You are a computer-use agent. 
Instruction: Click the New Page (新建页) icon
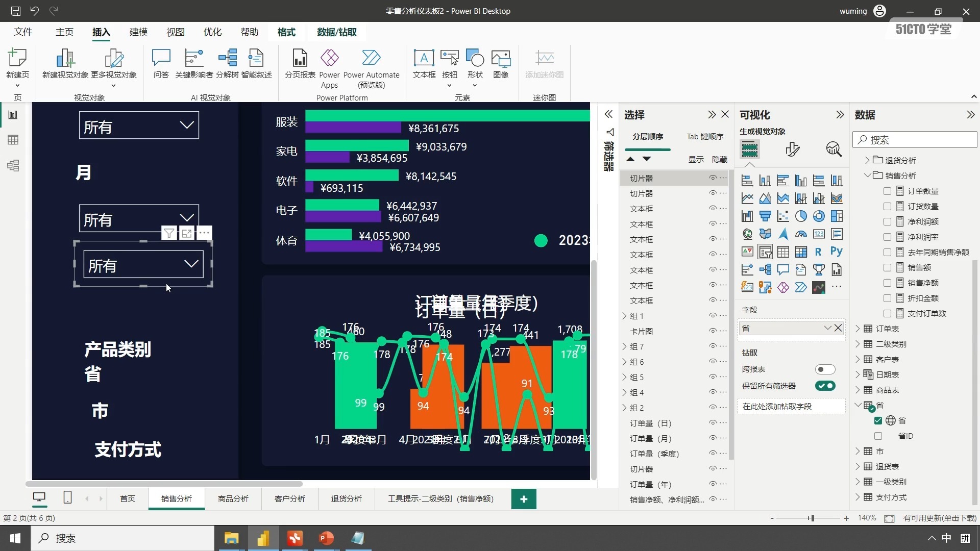tap(17, 58)
